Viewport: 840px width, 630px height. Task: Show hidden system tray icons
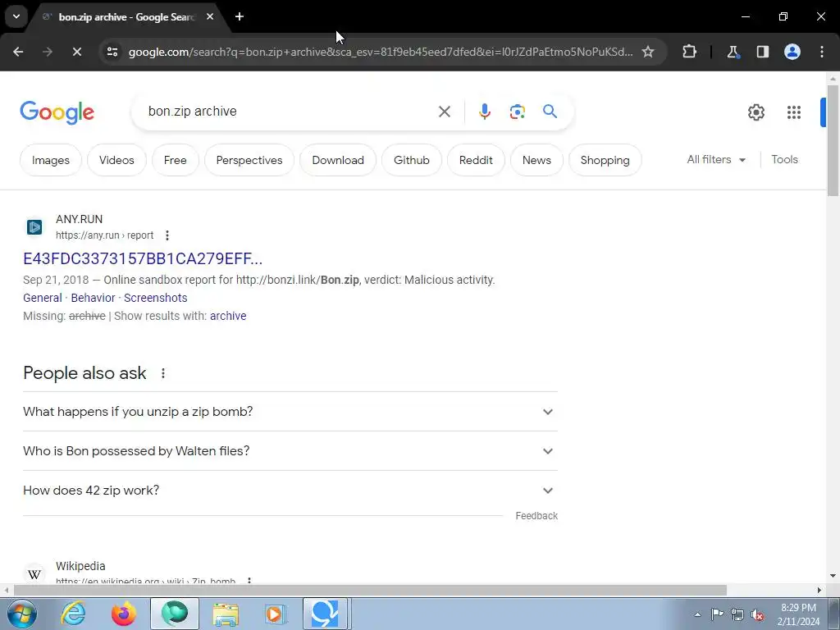[697, 614]
